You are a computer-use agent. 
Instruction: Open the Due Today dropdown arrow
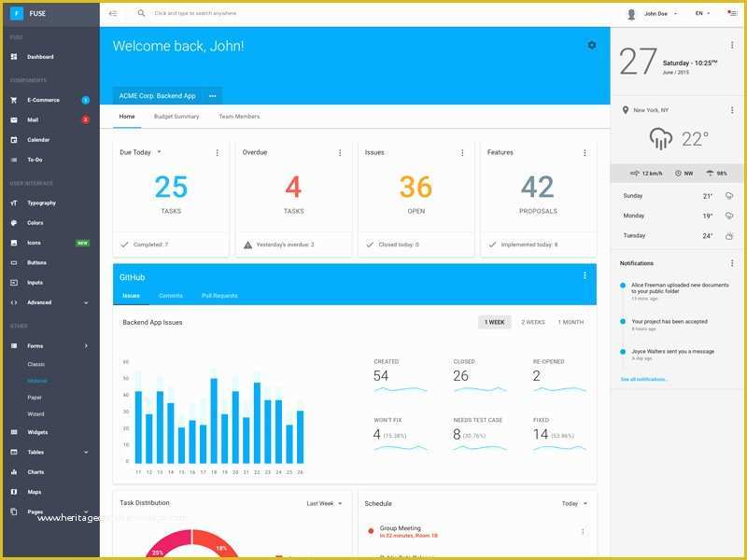[x=159, y=152]
